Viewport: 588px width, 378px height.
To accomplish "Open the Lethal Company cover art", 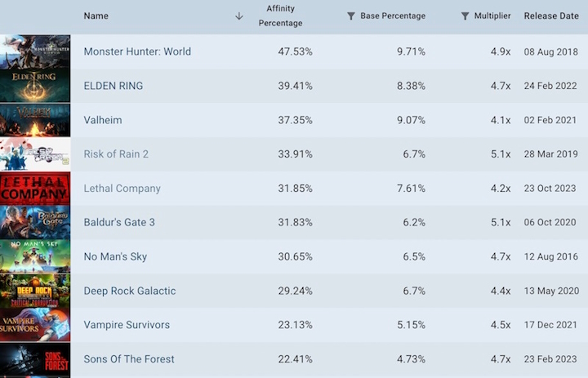I will pos(35,189).
